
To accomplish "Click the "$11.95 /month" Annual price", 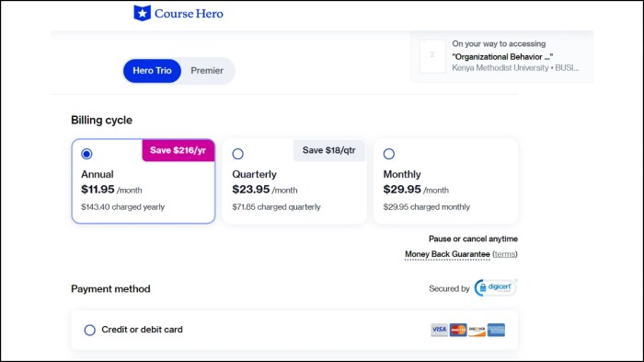I will (111, 190).
